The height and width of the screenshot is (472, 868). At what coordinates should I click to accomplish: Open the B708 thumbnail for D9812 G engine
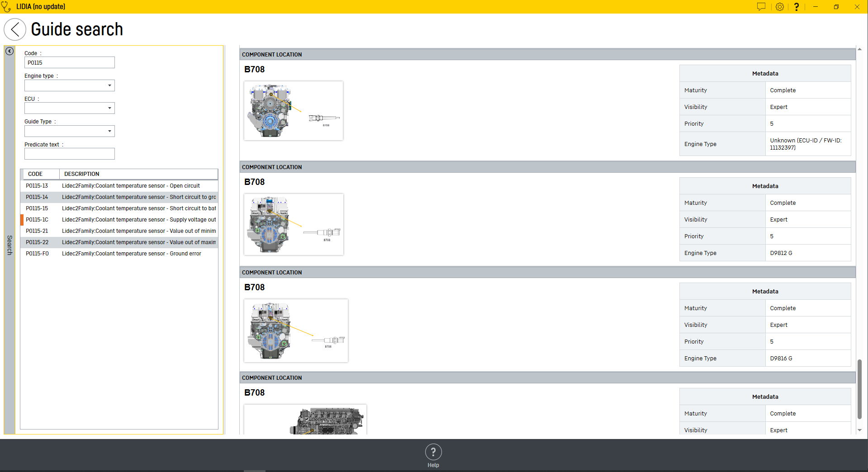(x=294, y=224)
